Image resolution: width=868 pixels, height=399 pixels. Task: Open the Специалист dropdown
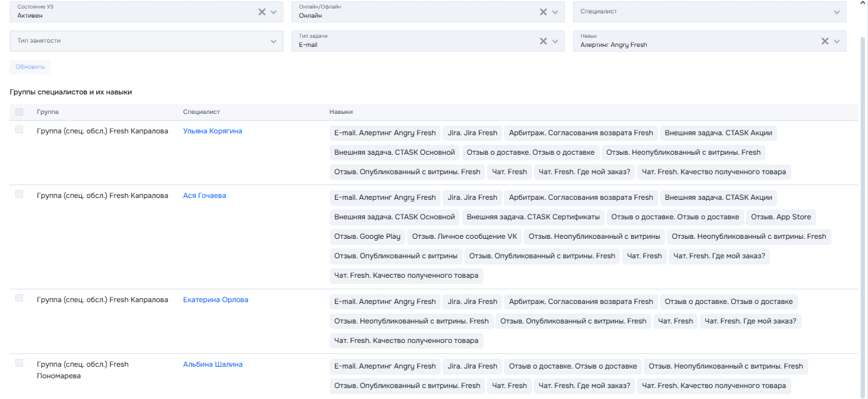point(836,12)
